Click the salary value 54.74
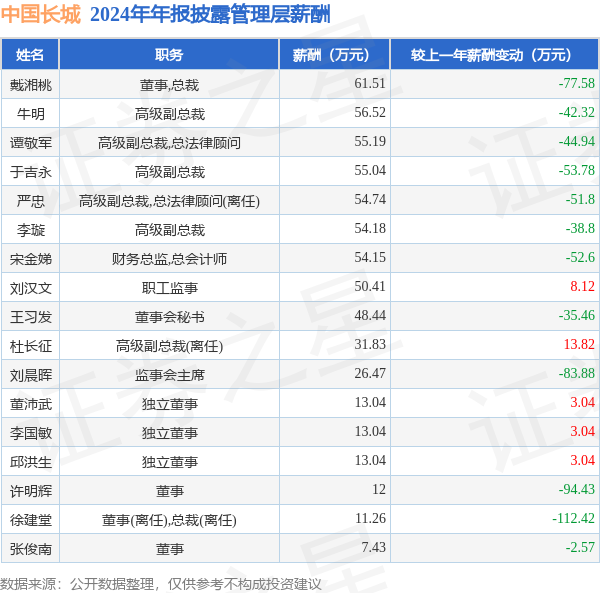The image size is (600, 593). tap(370, 200)
